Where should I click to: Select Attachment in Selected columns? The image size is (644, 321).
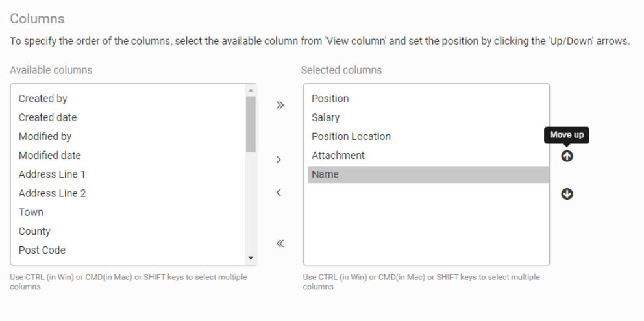[x=428, y=155]
